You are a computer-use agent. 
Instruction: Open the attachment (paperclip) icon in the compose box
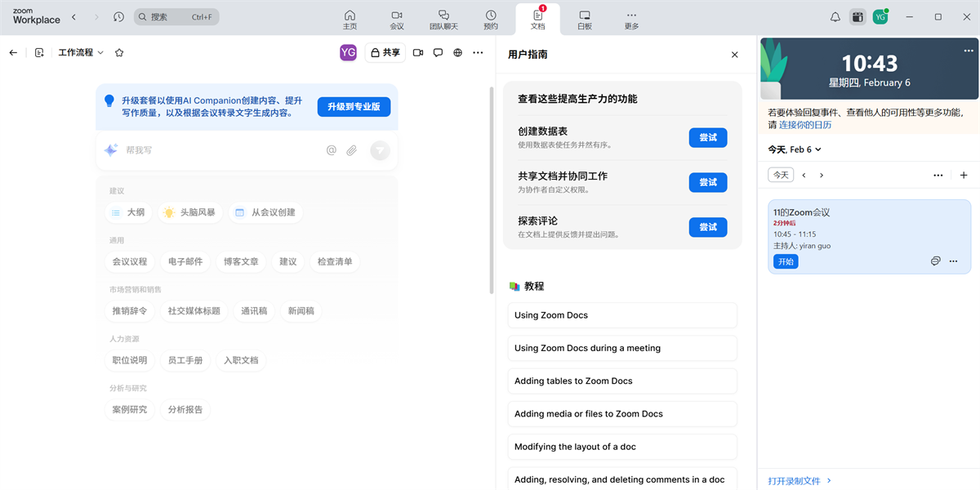pos(351,150)
